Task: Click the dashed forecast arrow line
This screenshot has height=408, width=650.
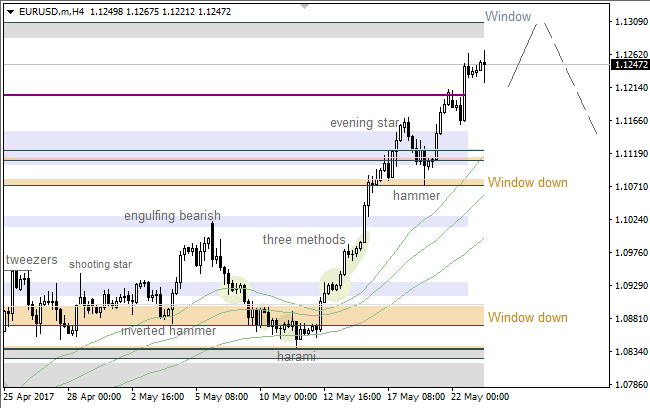Action: [x=570, y=80]
